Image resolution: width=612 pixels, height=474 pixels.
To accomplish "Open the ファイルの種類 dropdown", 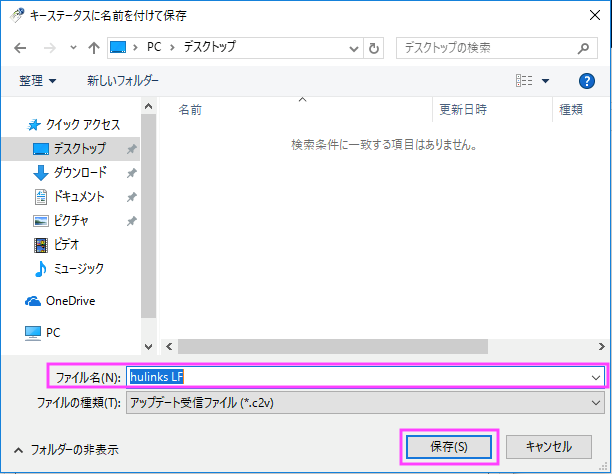I will click(x=366, y=402).
